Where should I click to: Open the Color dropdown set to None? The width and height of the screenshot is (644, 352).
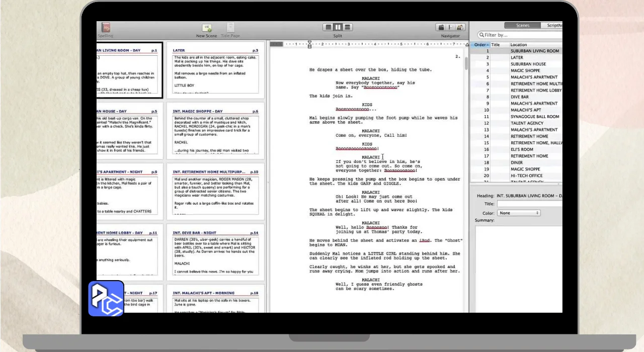point(519,213)
